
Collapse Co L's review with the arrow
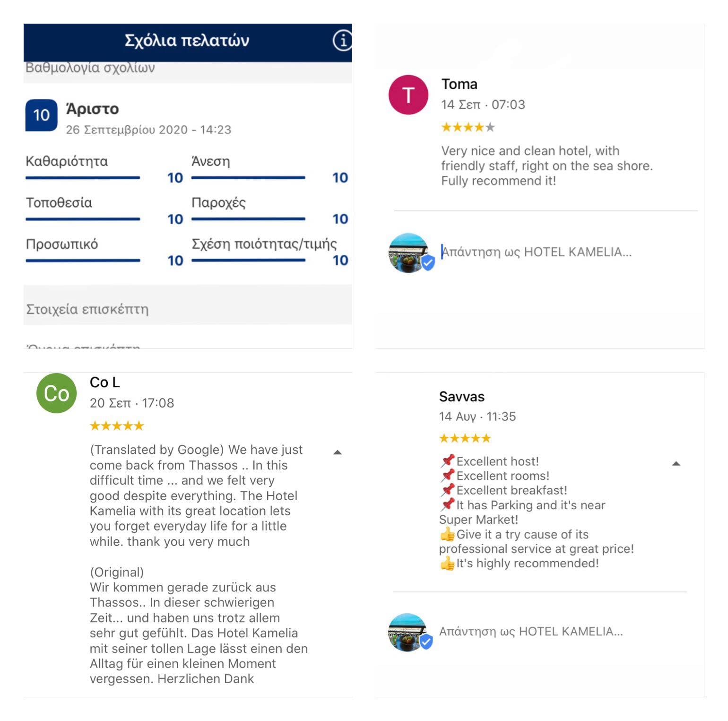click(338, 452)
